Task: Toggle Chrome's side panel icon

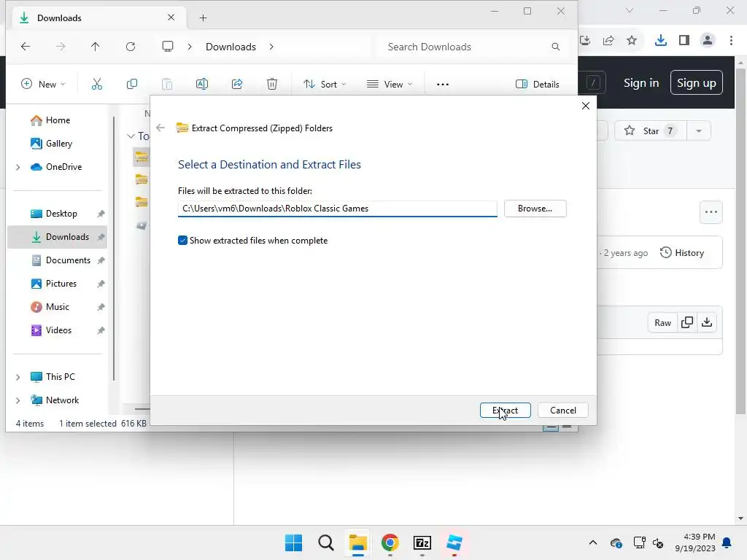Action: coord(684,41)
